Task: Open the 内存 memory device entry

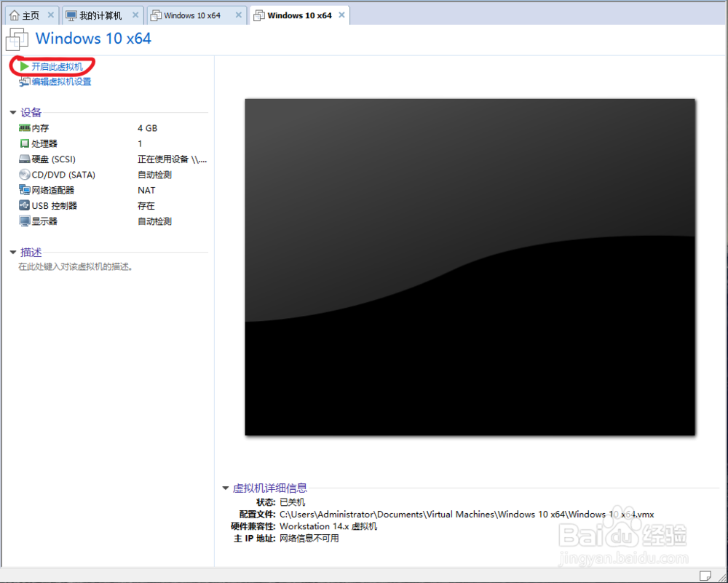Action: pos(40,128)
